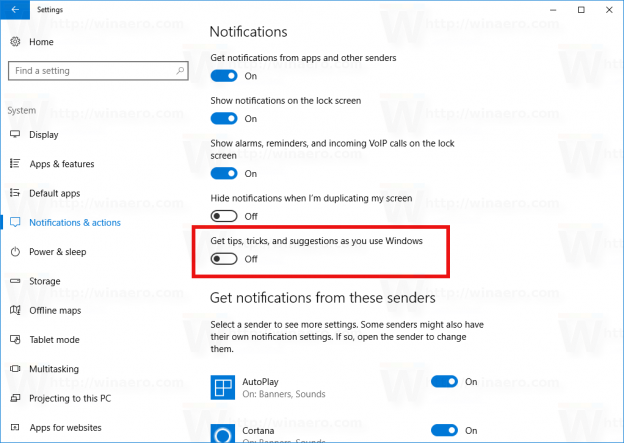The image size is (624, 443).
Task: Click the Home gear icon
Action: (x=15, y=41)
